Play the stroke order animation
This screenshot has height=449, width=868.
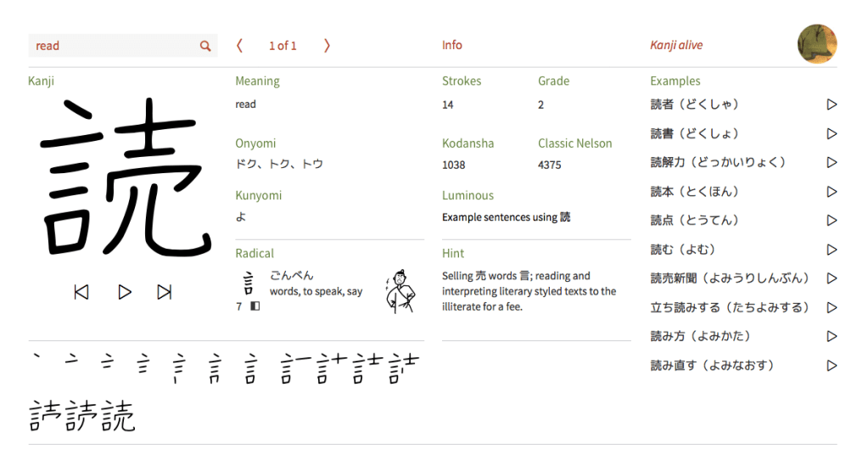(125, 292)
